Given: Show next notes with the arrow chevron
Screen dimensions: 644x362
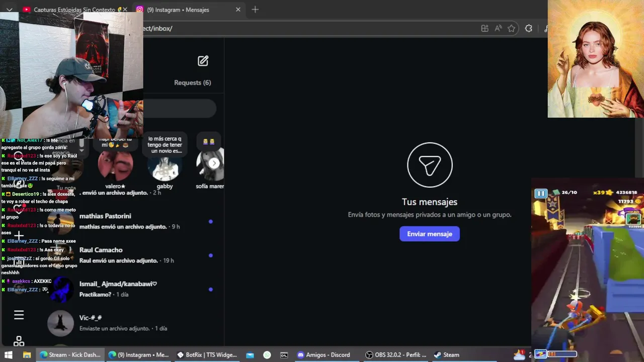Looking at the screenshot, I should [x=214, y=163].
